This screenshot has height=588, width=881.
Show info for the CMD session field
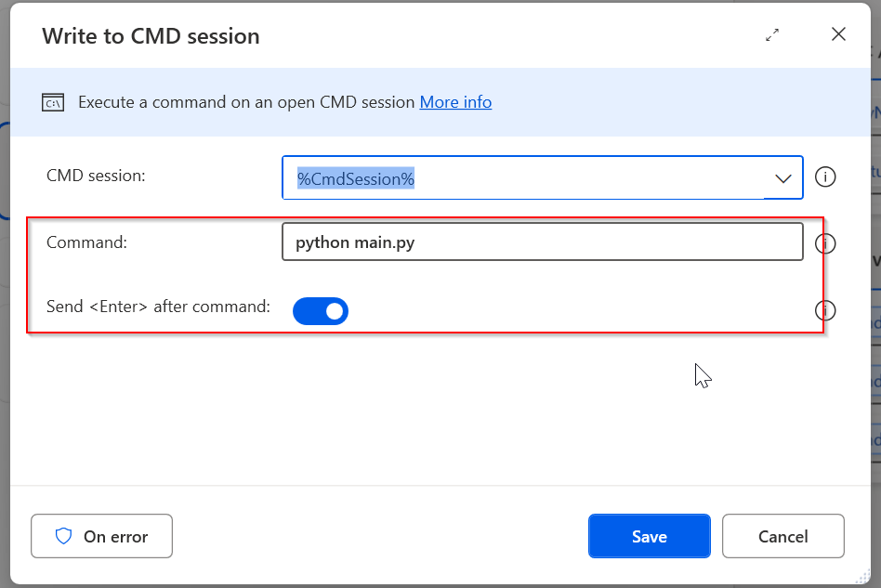(x=825, y=176)
